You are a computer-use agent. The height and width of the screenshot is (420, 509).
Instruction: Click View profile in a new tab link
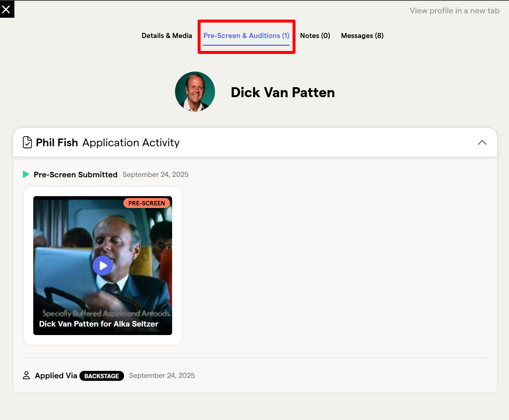tap(454, 11)
